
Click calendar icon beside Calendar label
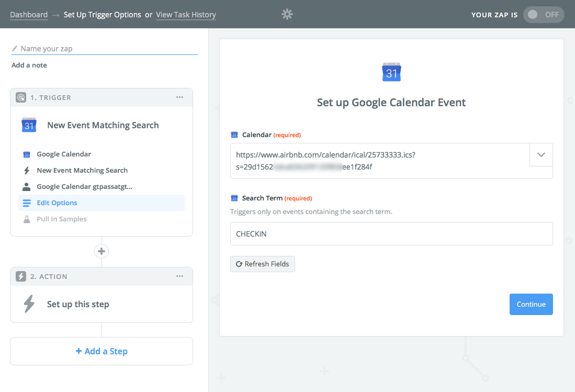click(234, 135)
